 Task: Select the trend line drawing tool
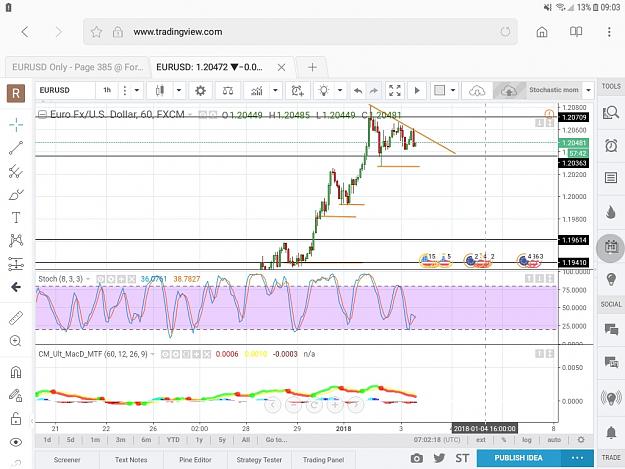click(x=16, y=148)
